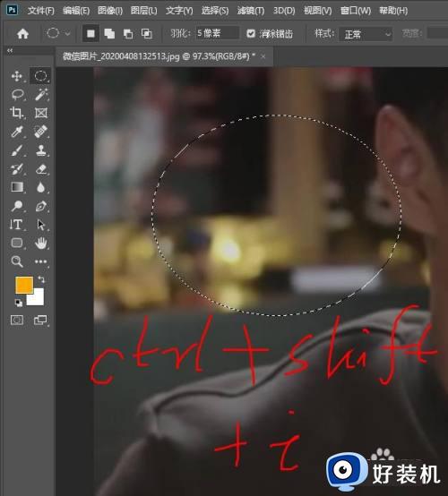Open the 选择(S) menu
Image resolution: width=448 pixels, height=496 pixels.
click(215, 11)
